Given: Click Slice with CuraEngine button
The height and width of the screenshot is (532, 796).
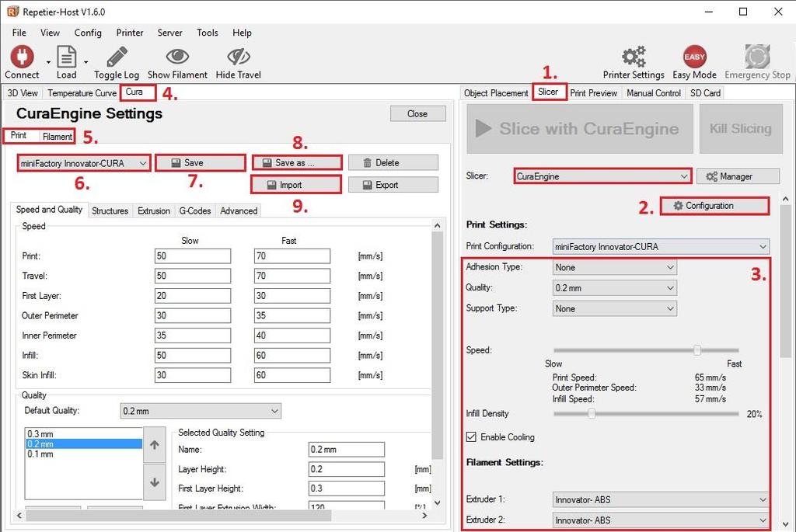Looking at the screenshot, I should [580, 128].
